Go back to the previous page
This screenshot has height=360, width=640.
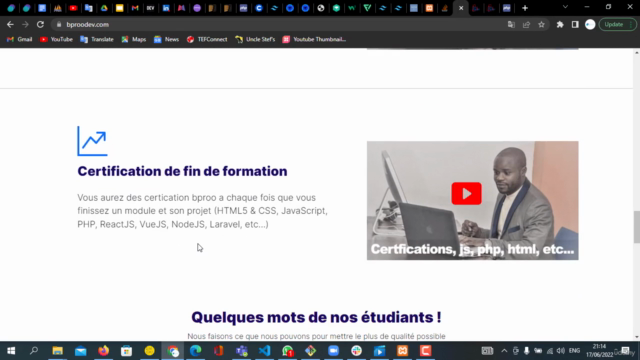(x=10, y=24)
